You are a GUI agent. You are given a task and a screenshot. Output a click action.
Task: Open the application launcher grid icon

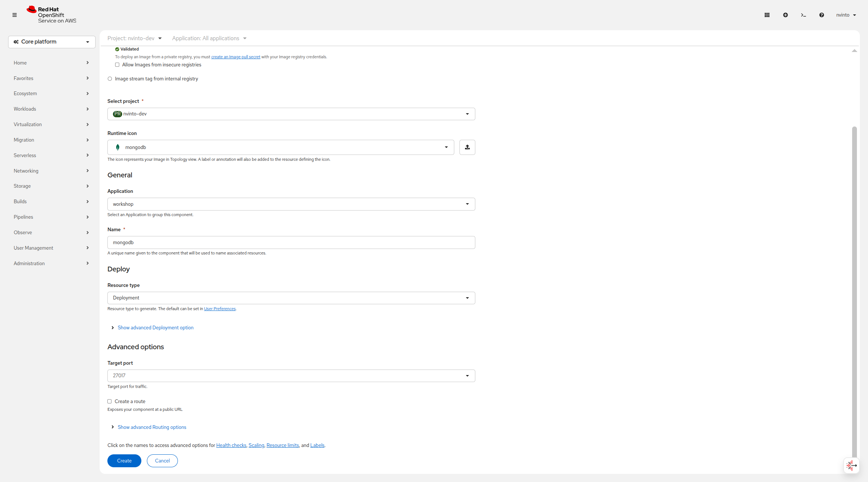tap(767, 15)
